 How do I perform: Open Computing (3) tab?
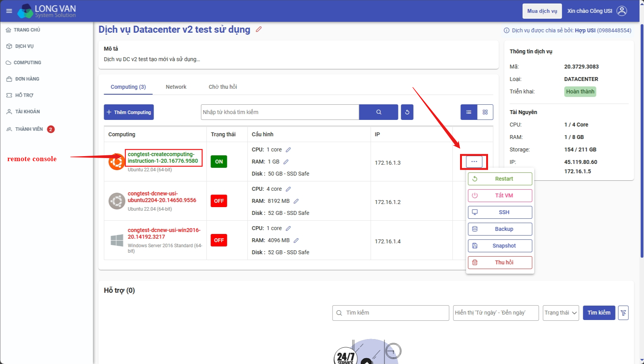tap(128, 87)
